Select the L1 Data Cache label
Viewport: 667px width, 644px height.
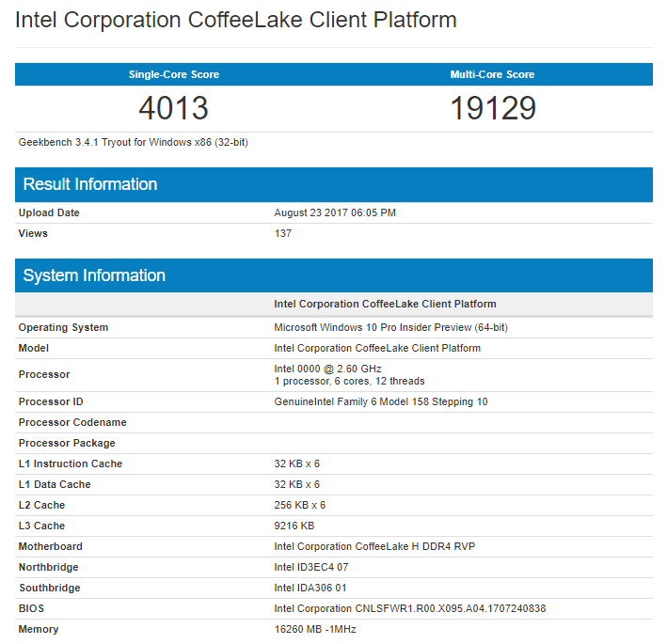tap(55, 484)
